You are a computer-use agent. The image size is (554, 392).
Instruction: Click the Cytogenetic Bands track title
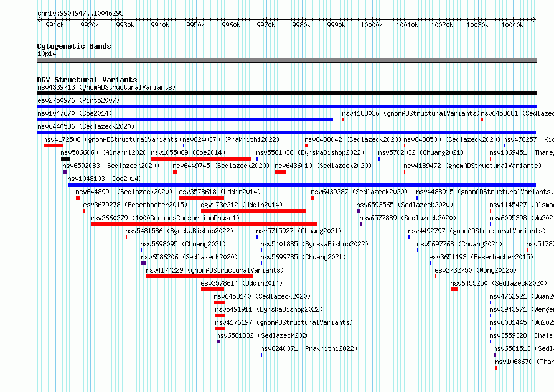(74, 46)
